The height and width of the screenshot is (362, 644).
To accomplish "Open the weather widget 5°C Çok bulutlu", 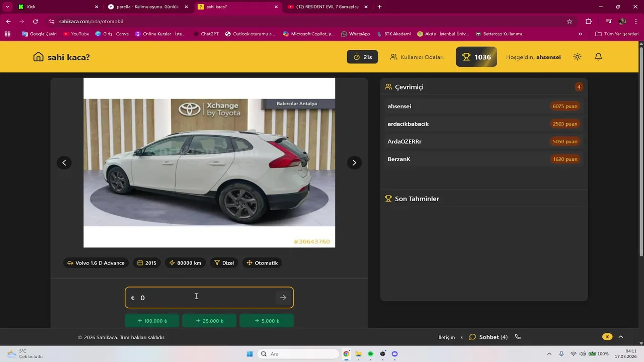I will (x=25, y=354).
